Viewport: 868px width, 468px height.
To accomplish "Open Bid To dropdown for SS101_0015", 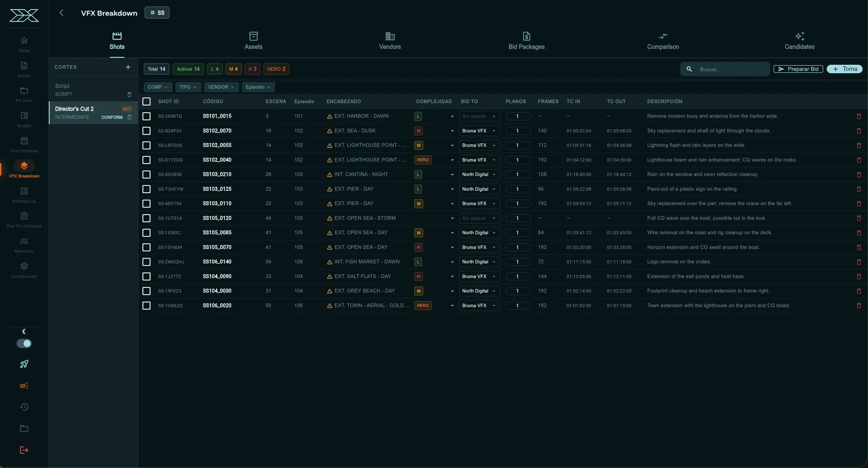I will 479,116.
